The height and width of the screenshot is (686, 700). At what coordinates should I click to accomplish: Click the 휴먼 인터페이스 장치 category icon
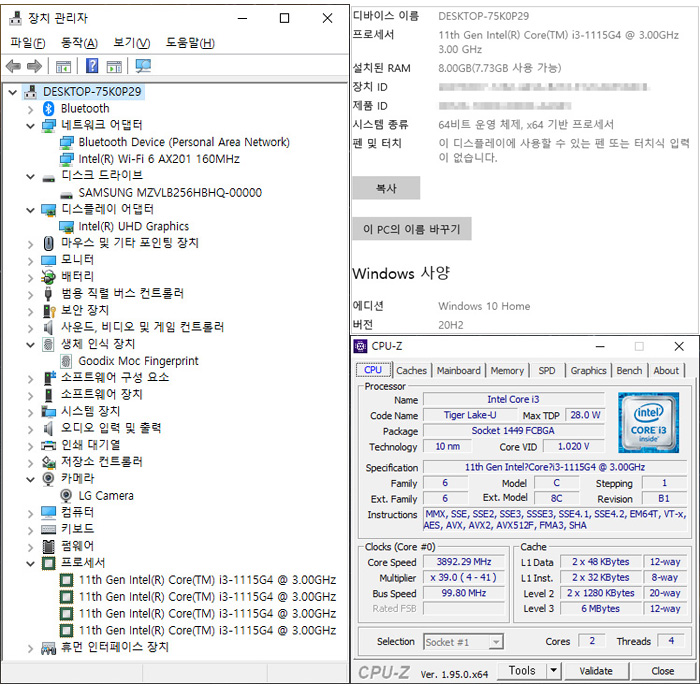coord(48,648)
